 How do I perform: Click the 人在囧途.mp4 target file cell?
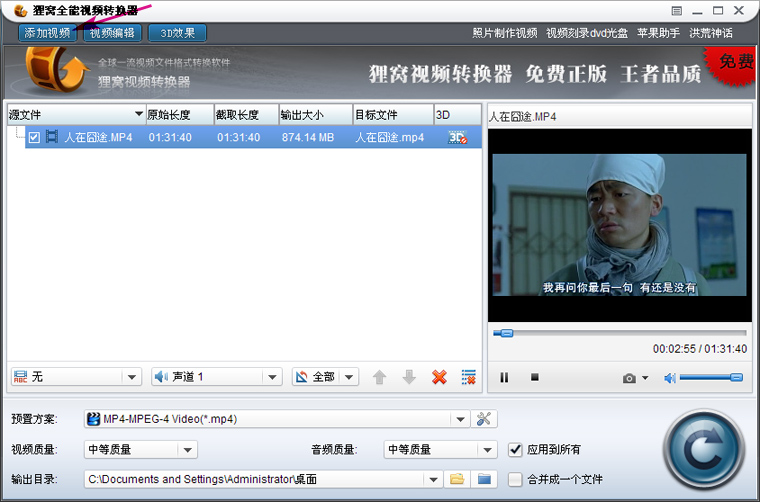coord(389,137)
